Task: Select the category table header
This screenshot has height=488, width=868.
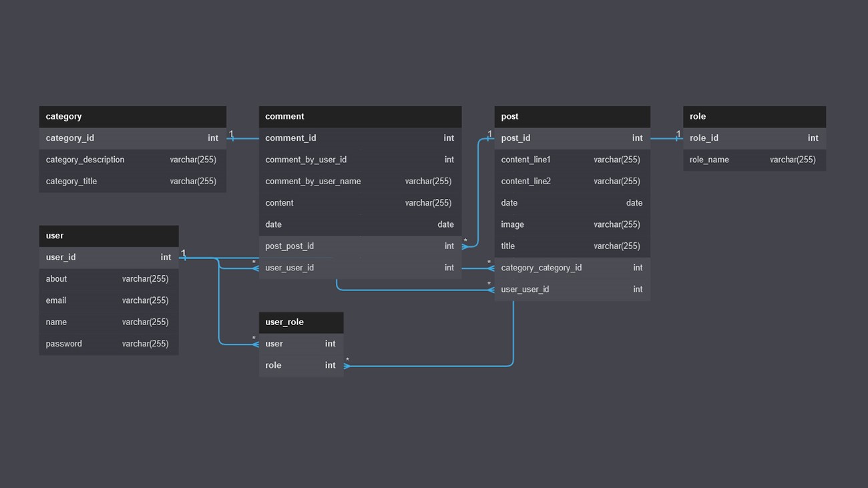Action: (x=132, y=117)
